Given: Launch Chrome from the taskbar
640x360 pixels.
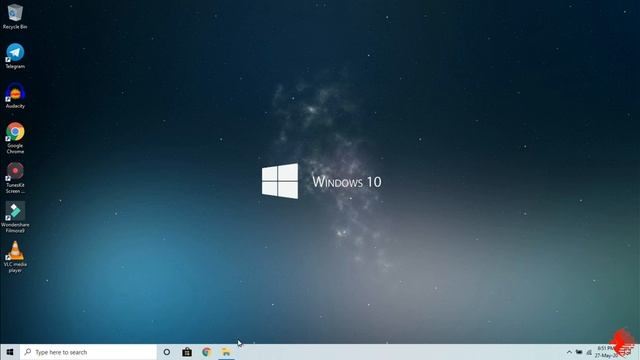Looking at the screenshot, I should pos(207,352).
